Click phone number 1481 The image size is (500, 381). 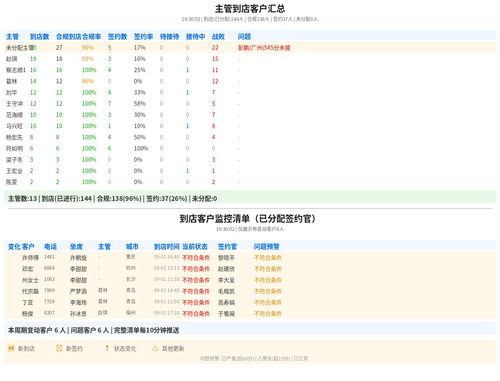pyautogui.click(x=49, y=257)
